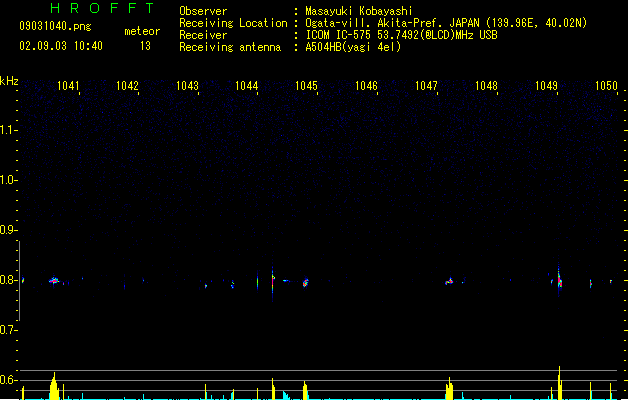The height and width of the screenshot is (400, 629).
Task: Click the 1044 time axis marker
Action: coord(246,86)
